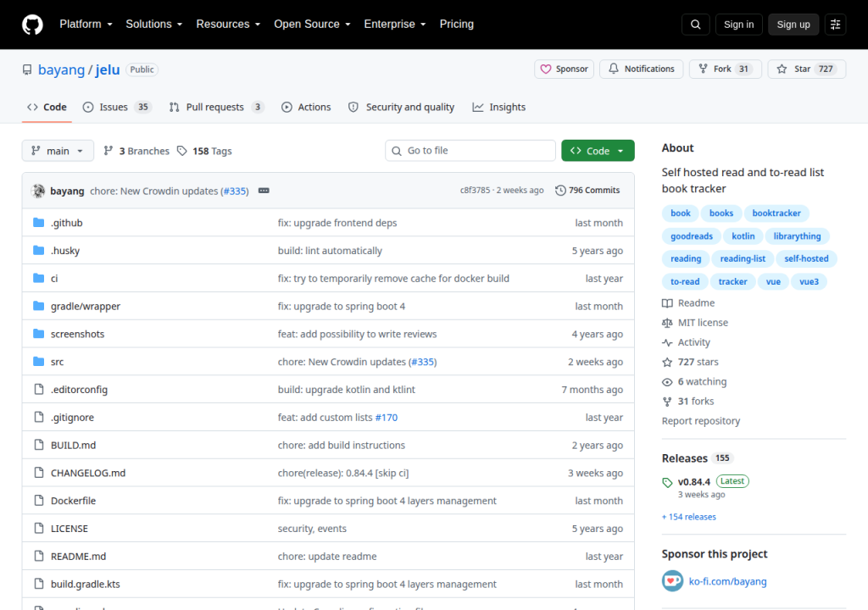Click the LICENSE file icon
The image size is (868, 610).
click(38, 528)
